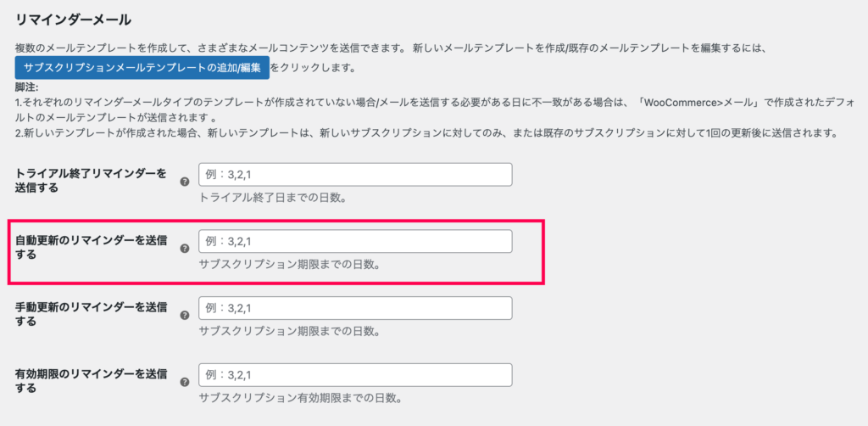Click question-mark icon beside 有効期限のリマインダー
868x426 pixels.
point(185,382)
